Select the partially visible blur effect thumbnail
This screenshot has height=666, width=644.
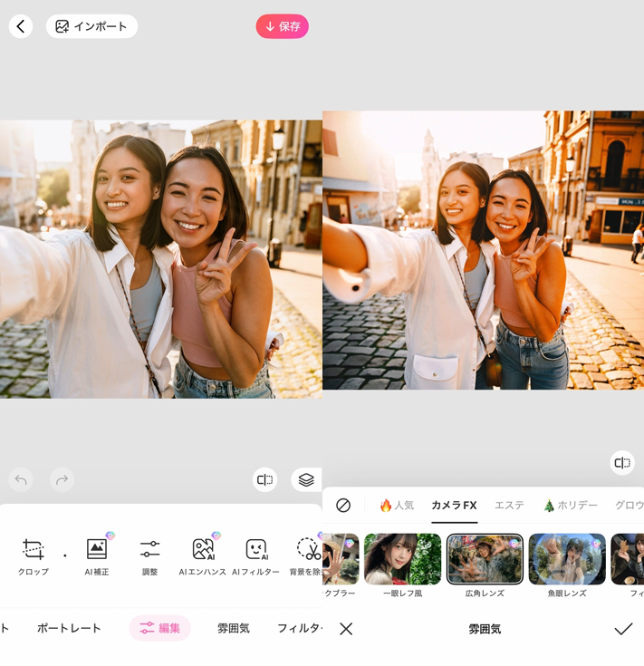[x=341, y=559]
